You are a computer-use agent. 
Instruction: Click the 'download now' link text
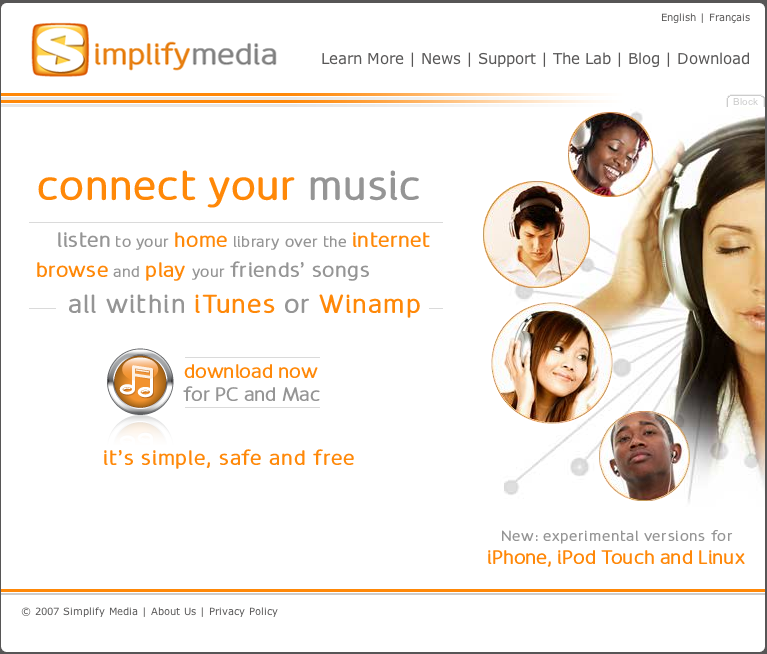[x=251, y=371]
